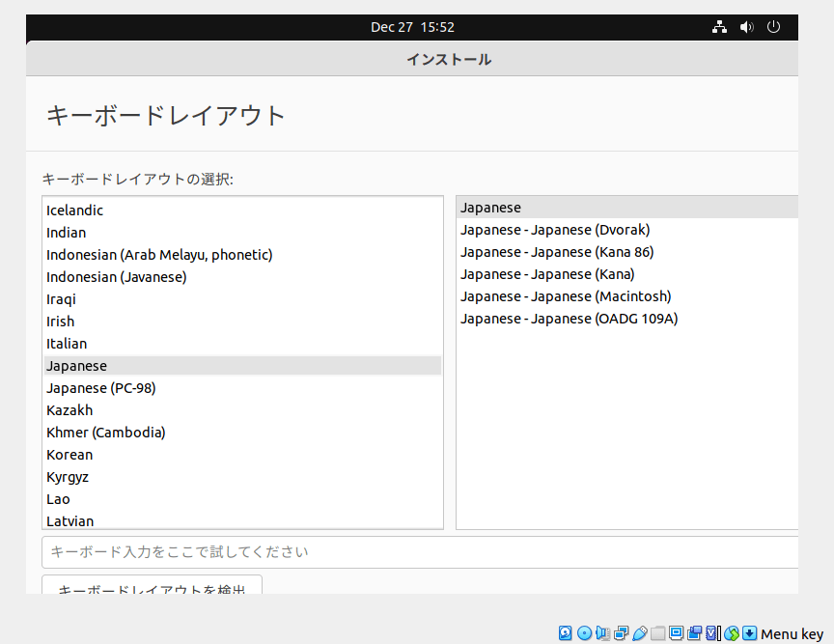
Task: Select Irish keyboard layout
Action: (x=242, y=322)
